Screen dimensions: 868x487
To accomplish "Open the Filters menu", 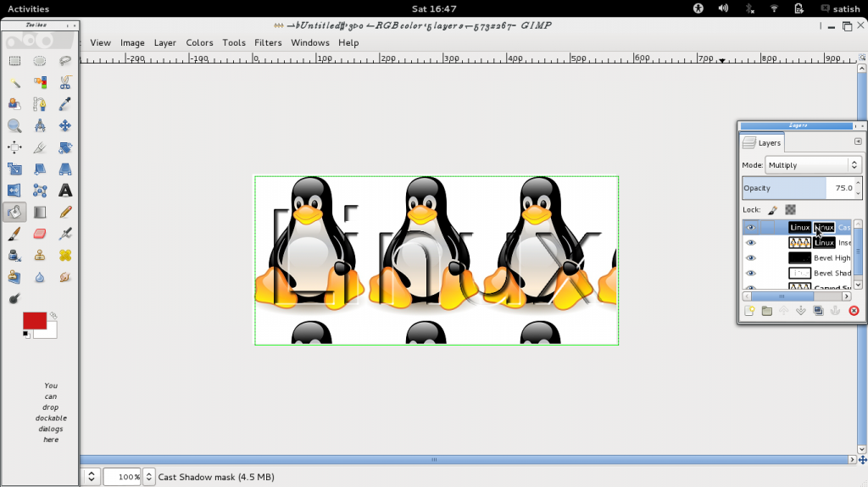I will (x=268, y=42).
